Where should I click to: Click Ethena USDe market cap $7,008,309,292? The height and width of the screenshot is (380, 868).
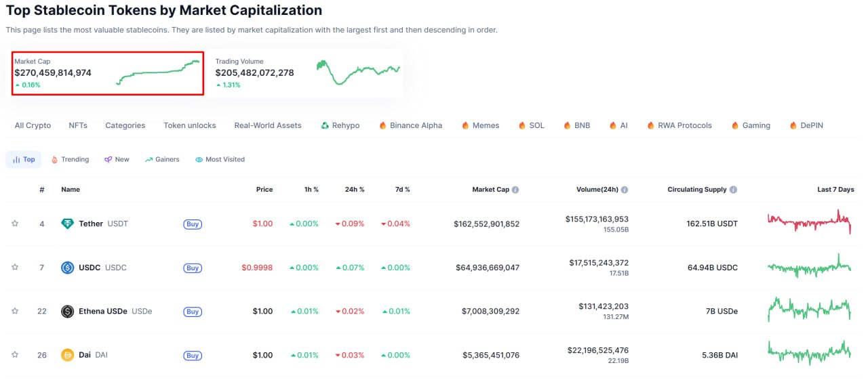491,311
